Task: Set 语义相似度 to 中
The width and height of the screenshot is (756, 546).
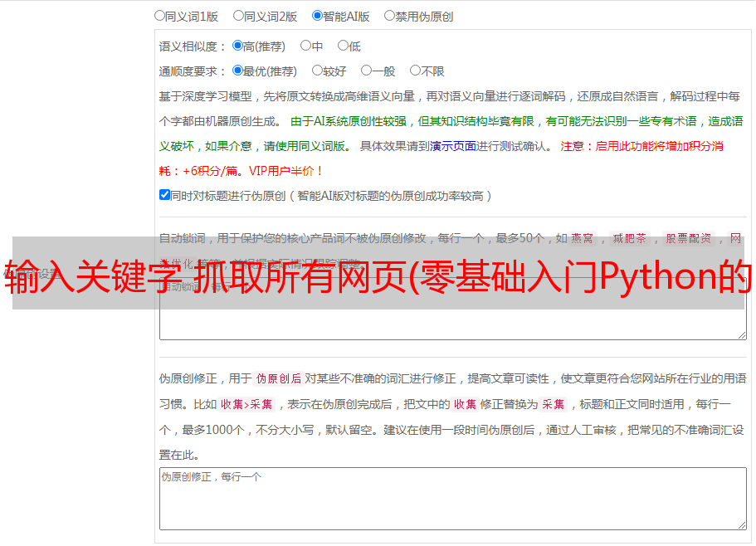Action: (305, 46)
